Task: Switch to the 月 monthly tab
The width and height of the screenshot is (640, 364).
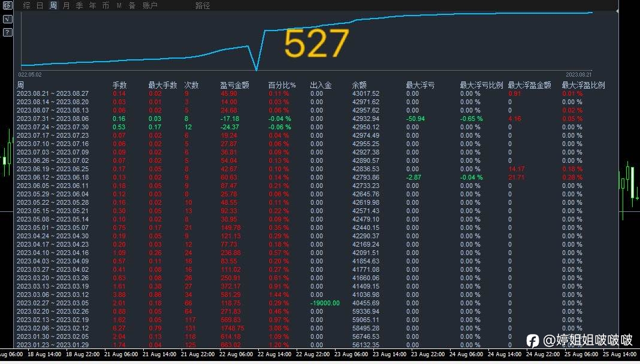Action: [66, 5]
